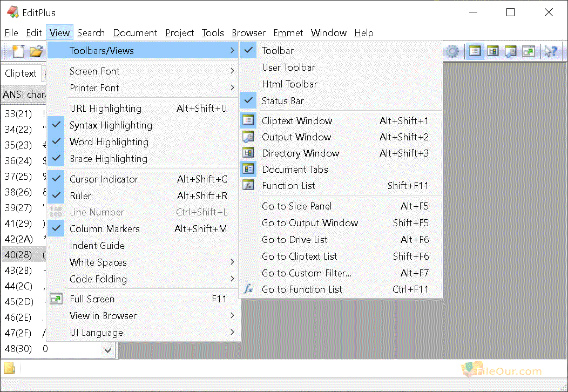Click Document Tabs icon in submenu
The height and width of the screenshot is (392, 568).
pyautogui.click(x=248, y=169)
